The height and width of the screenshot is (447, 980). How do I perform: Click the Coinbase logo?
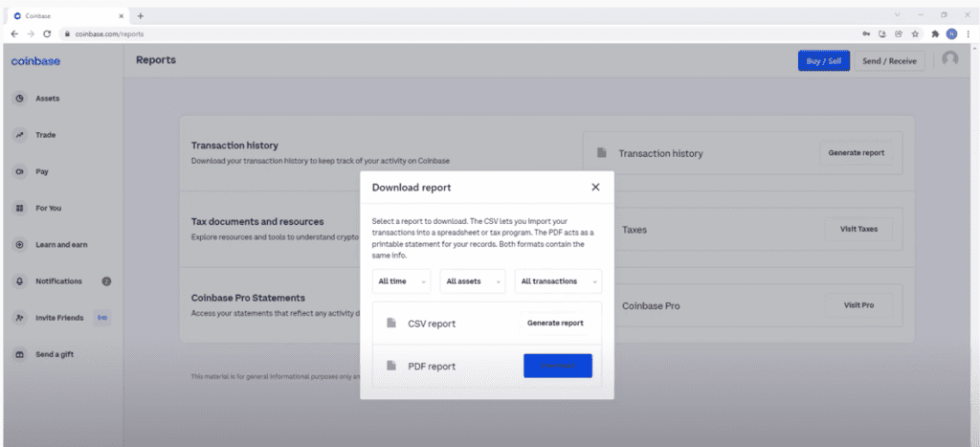(35, 61)
